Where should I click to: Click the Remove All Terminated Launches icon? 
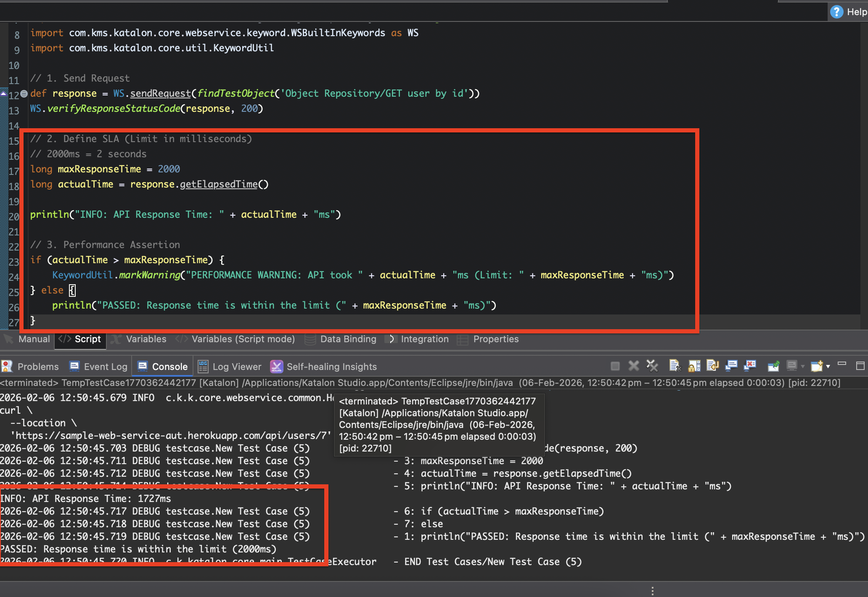click(x=652, y=366)
